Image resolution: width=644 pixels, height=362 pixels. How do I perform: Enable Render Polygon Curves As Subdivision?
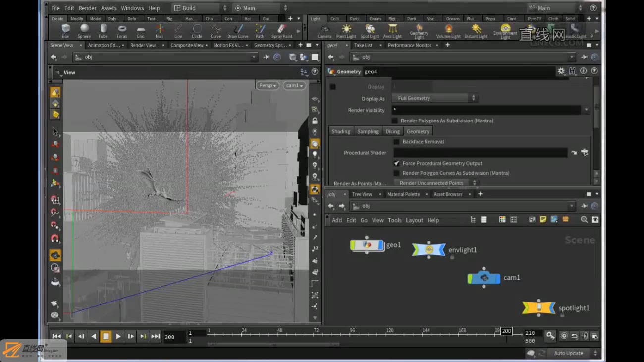coord(396,173)
